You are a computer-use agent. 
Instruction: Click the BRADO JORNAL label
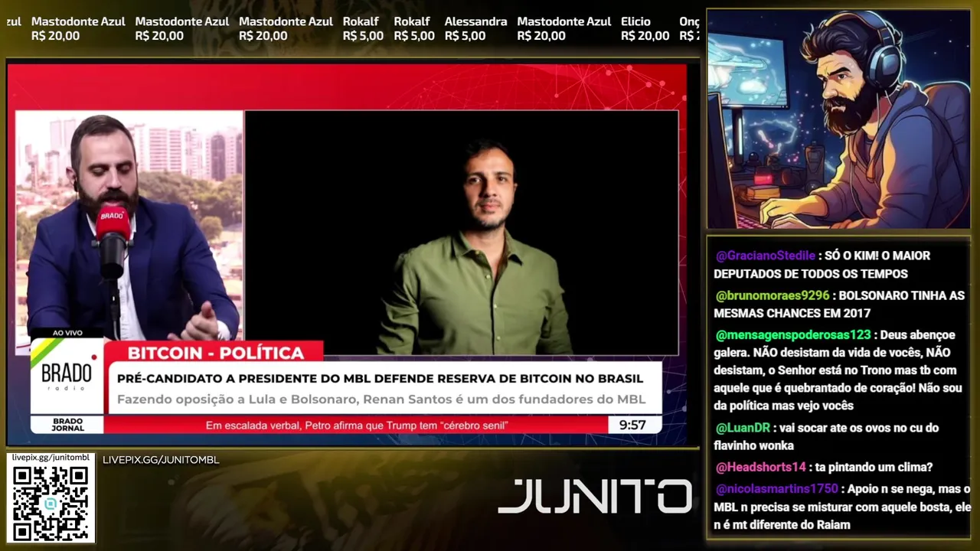pos(67,425)
